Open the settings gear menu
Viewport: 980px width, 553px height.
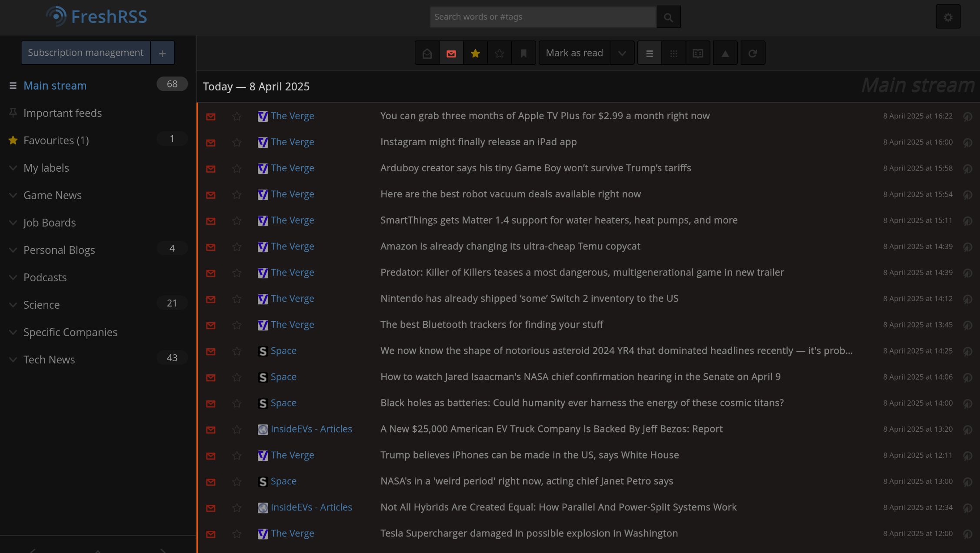pos(948,17)
